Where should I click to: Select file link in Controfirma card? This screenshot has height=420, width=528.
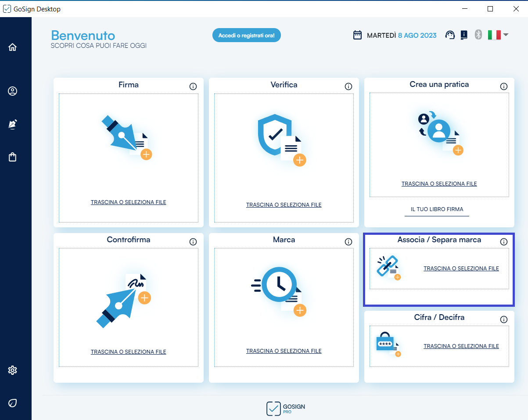[x=128, y=352]
